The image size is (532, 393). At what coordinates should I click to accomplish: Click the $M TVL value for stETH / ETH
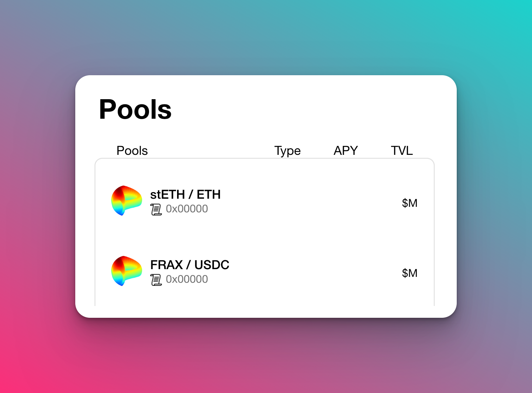point(410,203)
